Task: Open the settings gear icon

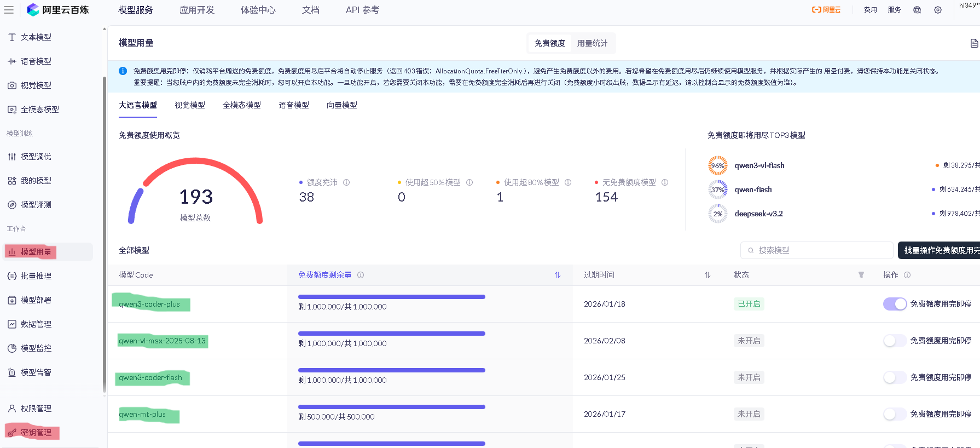Action: pyautogui.click(x=938, y=10)
